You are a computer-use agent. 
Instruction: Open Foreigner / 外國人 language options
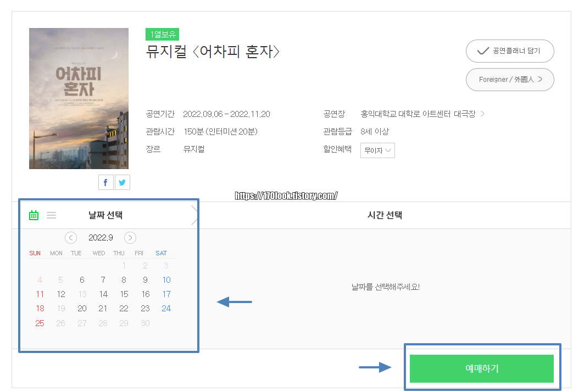point(509,79)
